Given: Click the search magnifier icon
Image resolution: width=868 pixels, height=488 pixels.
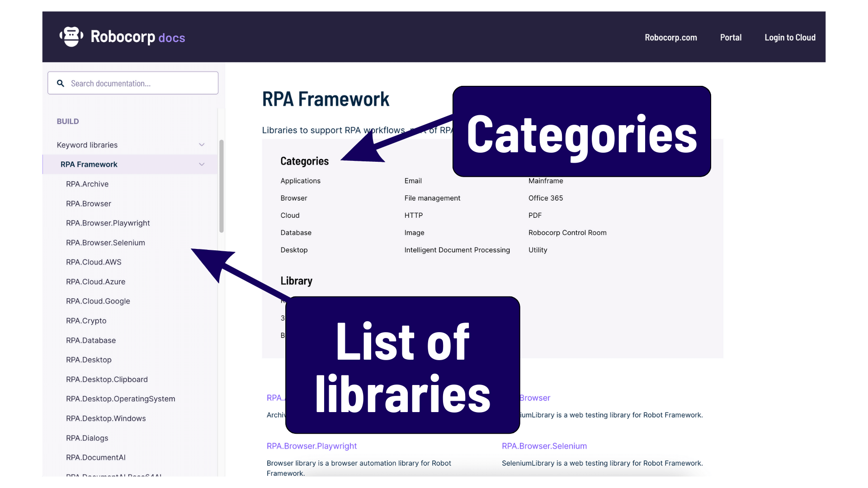Looking at the screenshot, I should (x=61, y=83).
